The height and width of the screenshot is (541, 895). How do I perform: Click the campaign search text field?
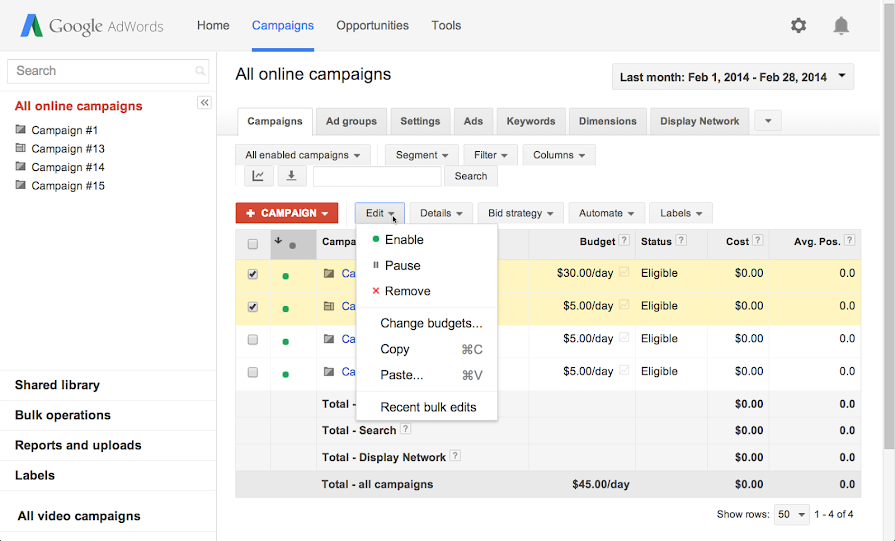pos(377,176)
